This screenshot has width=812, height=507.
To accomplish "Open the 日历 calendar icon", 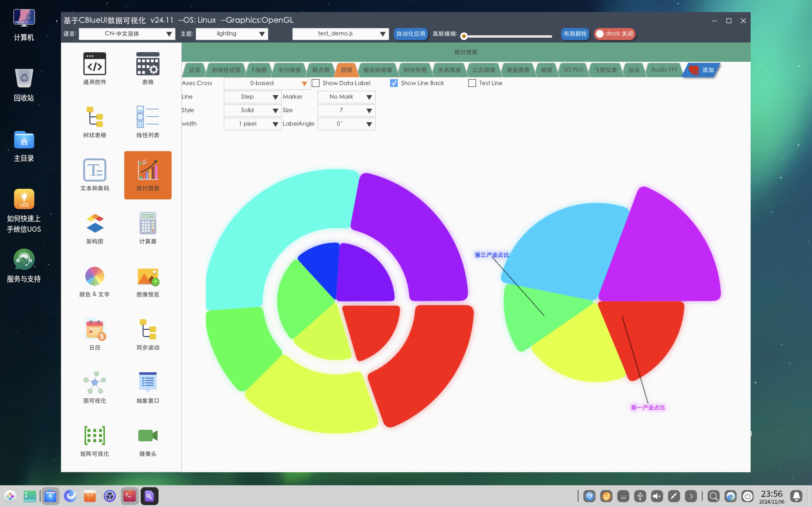I will pyautogui.click(x=95, y=329).
